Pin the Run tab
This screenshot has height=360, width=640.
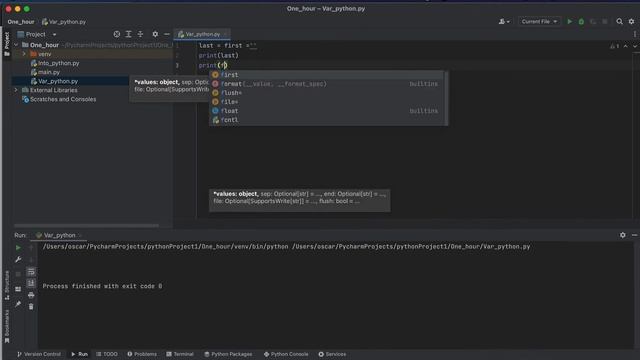tap(18, 304)
